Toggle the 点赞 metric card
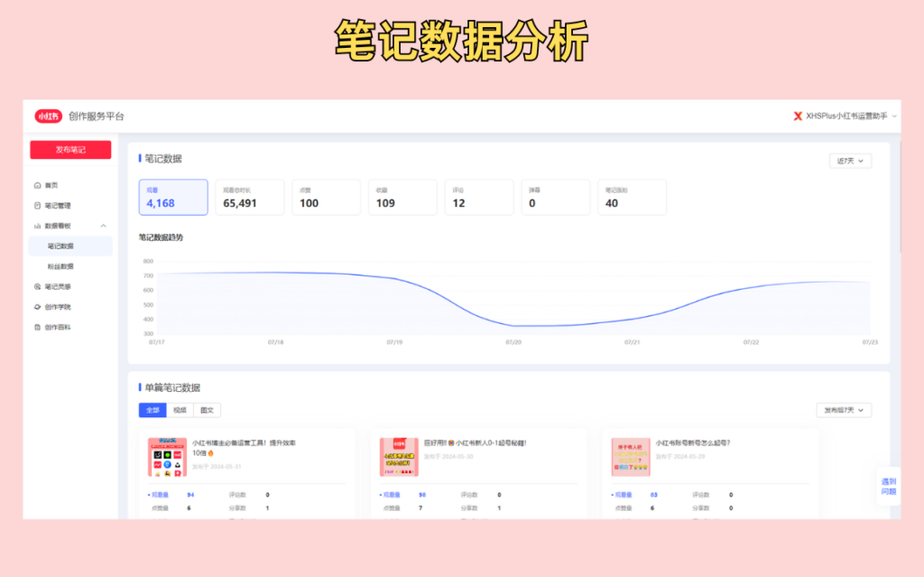This screenshot has height=577, width=924. pos(326,197)
